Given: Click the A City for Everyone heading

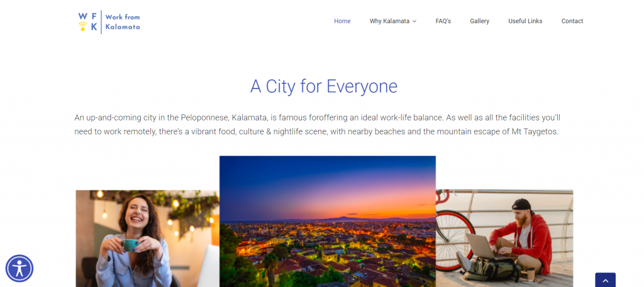Looking at the screenshot, I should click(x=324, y=87).
